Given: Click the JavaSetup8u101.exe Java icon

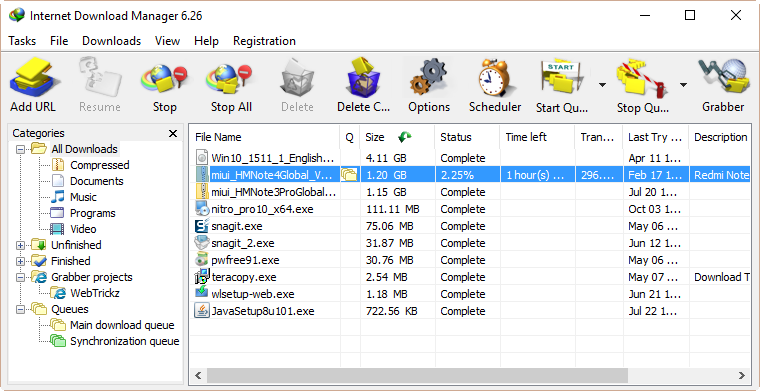Looking at the screenshot, I should [x=202, y=311].
